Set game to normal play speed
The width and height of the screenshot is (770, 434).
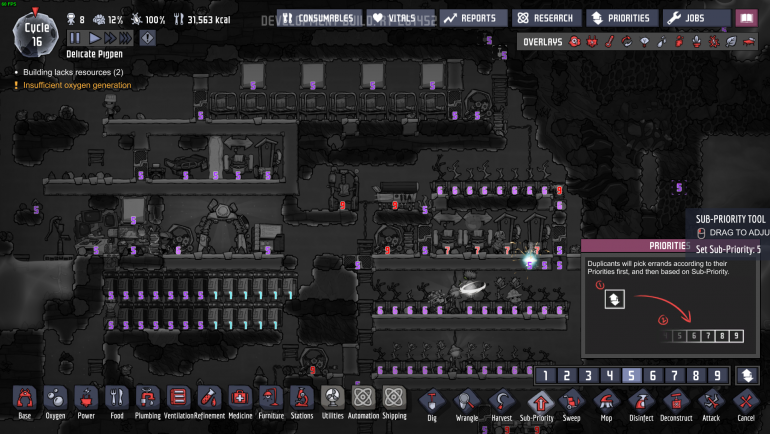pos(94,38)
